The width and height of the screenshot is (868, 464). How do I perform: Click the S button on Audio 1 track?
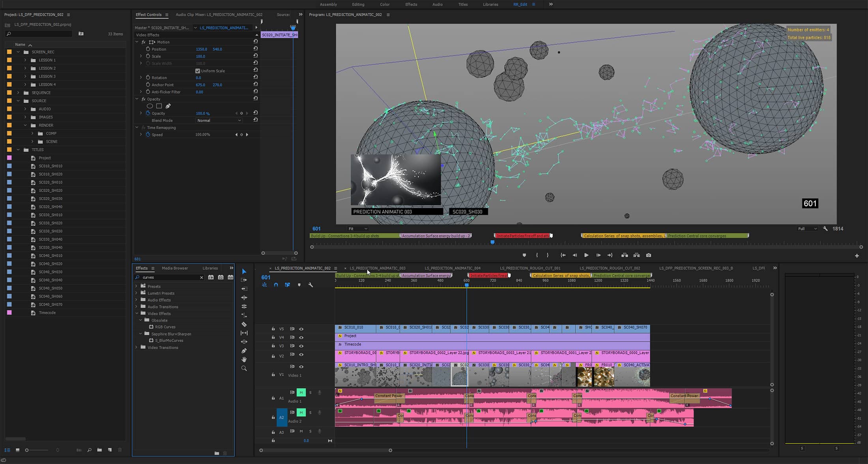(x=311, y=392)
